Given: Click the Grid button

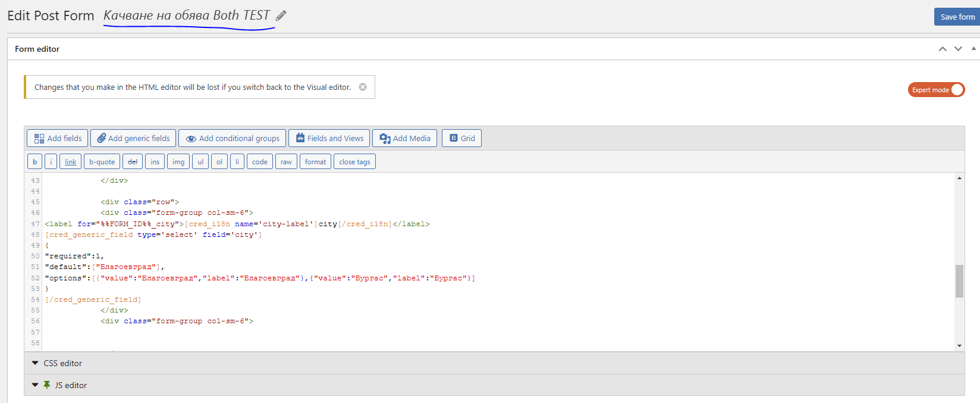Looking at the screenshot, I should click(461, 138).
